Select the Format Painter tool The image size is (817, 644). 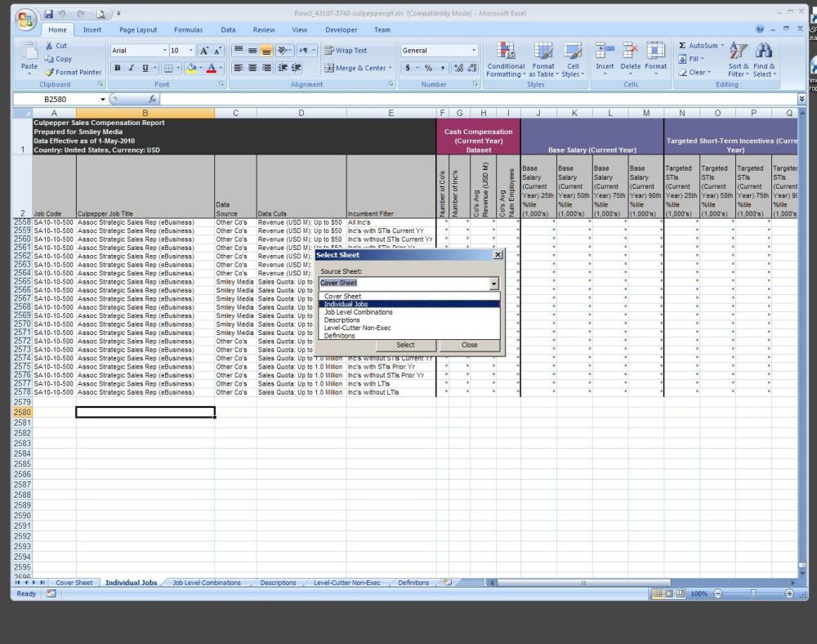coord(74,72)
